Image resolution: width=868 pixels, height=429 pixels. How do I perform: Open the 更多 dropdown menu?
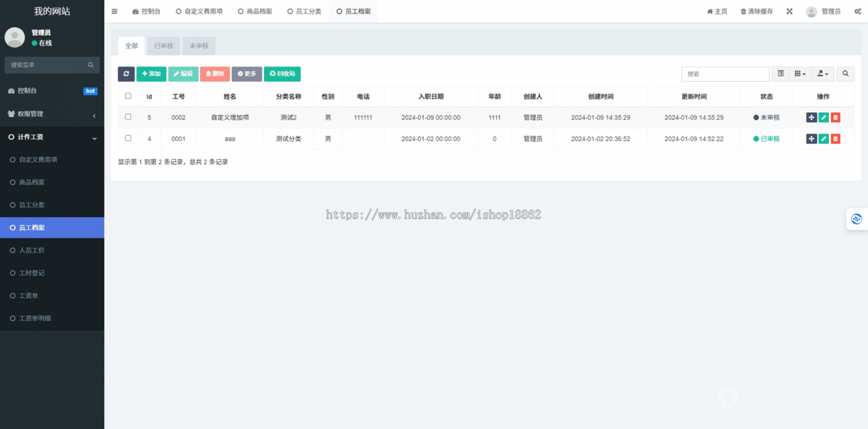(247, 74)
